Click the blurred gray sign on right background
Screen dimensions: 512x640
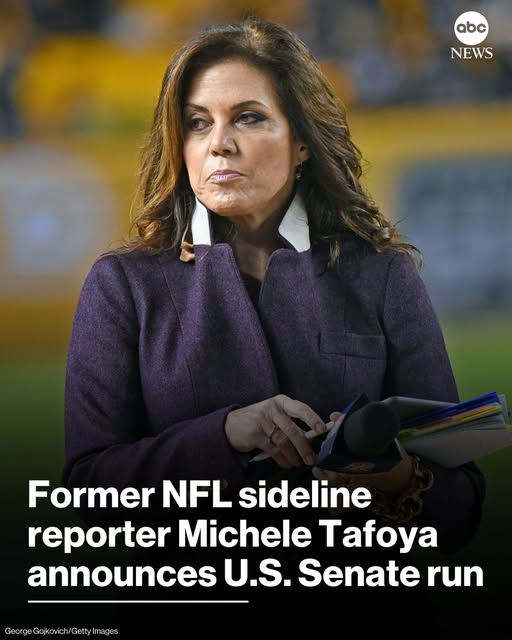[455, 229]
